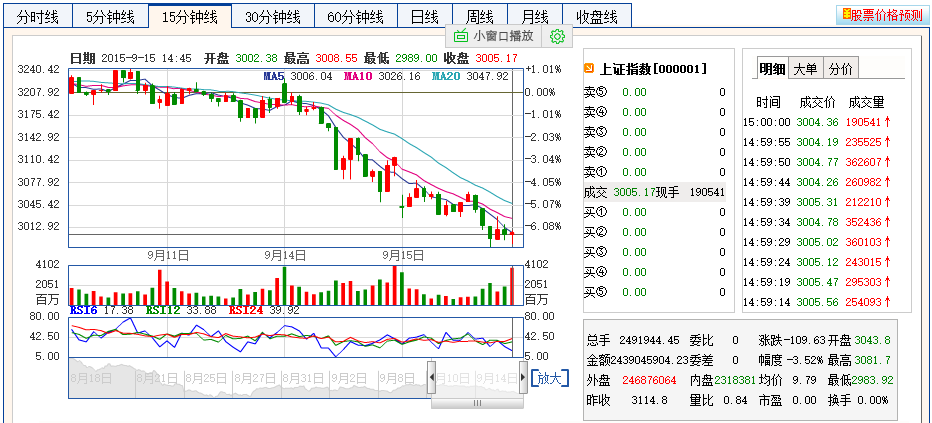Screen dimensions: 932x423
Task: Select the 15分钟线 tab
Action: click(190, 16)
